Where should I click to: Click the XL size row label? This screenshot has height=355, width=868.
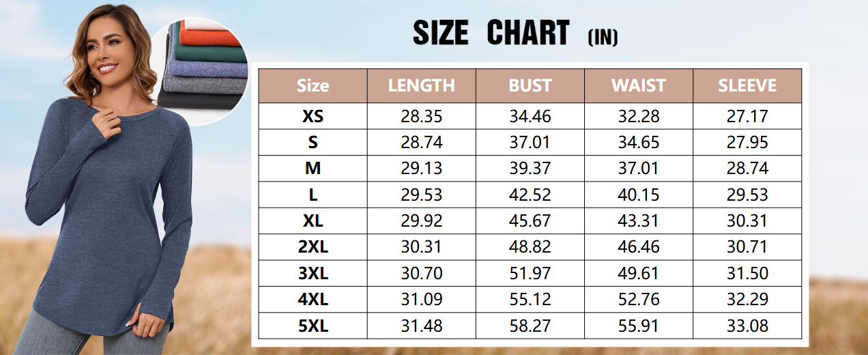click(313, 221)
